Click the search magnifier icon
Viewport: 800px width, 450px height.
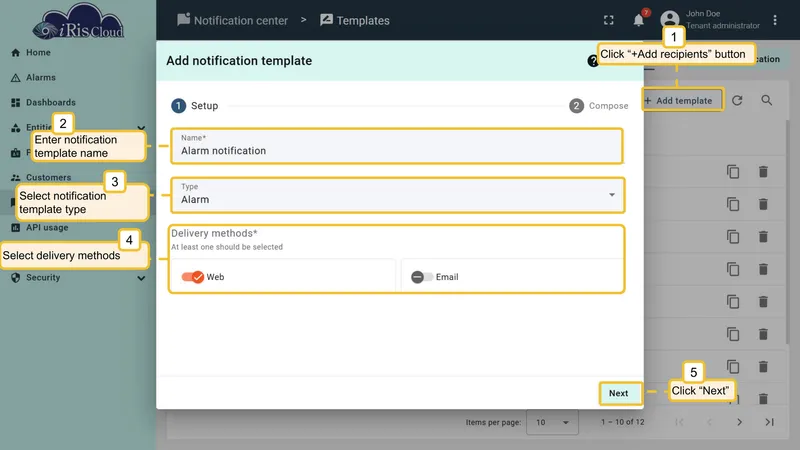point(766,101)
